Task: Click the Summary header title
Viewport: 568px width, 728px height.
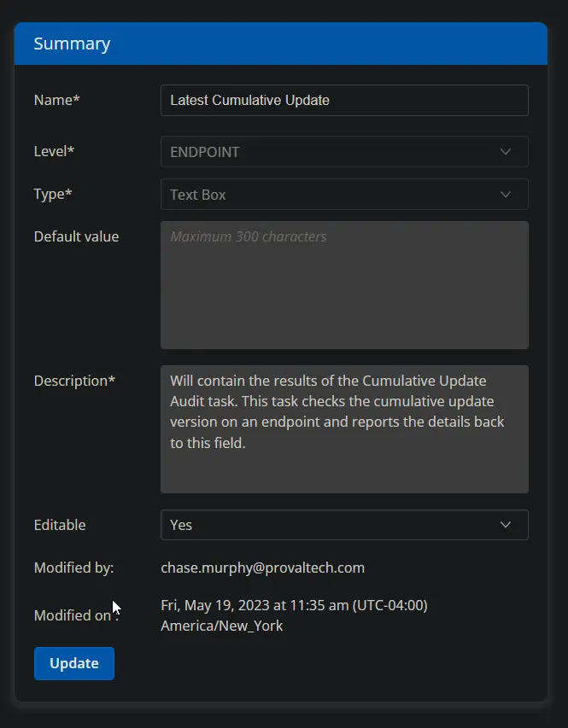Action: point(72,44)
